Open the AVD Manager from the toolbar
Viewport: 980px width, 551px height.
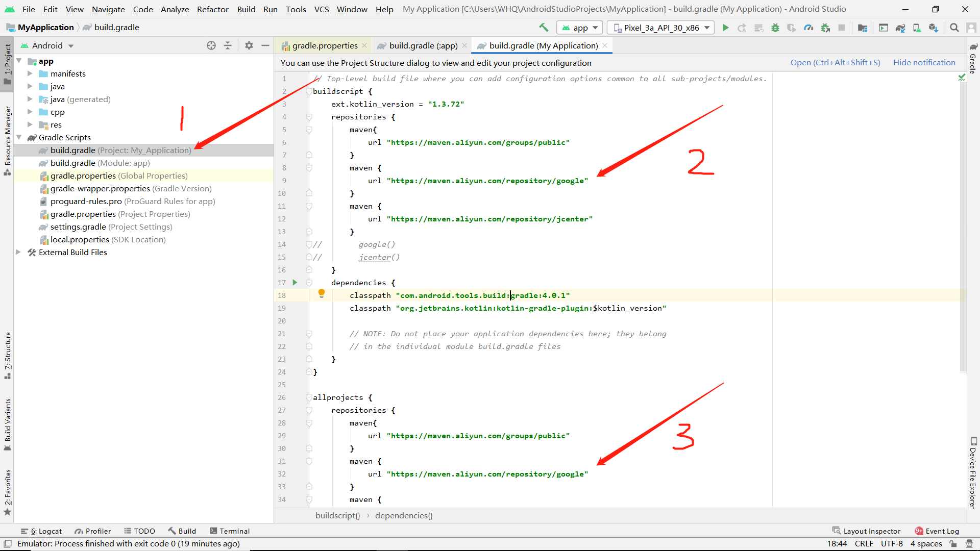(x=884, y=28)
